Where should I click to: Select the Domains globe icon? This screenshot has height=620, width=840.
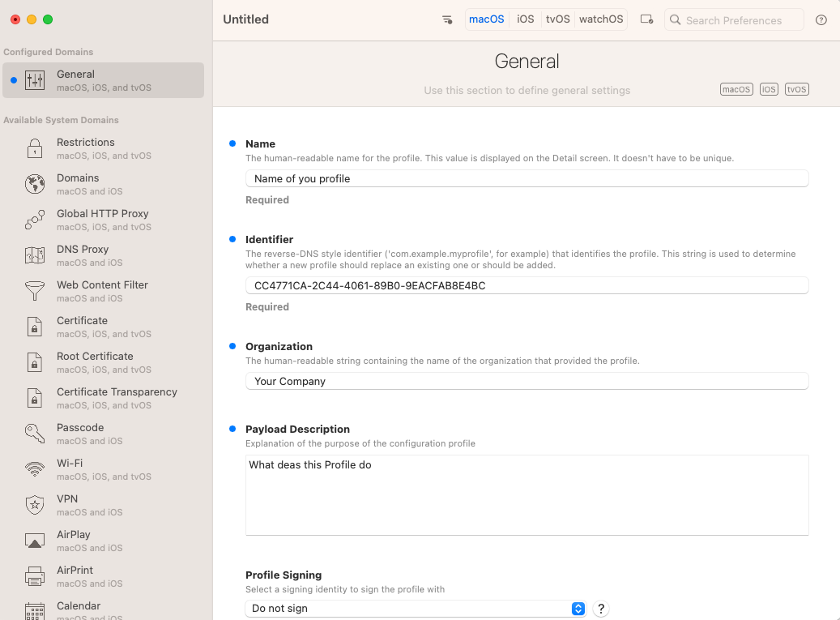click(x=35, y=184)
